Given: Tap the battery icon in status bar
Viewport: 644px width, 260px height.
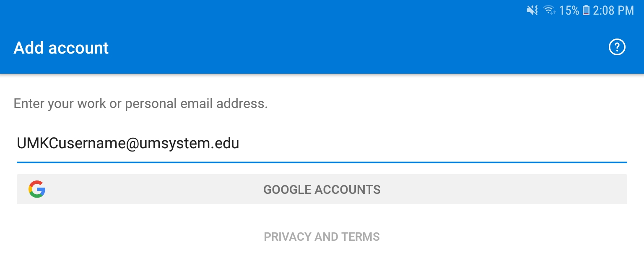Looking at the screenshot, I should (x=586, y=10).
